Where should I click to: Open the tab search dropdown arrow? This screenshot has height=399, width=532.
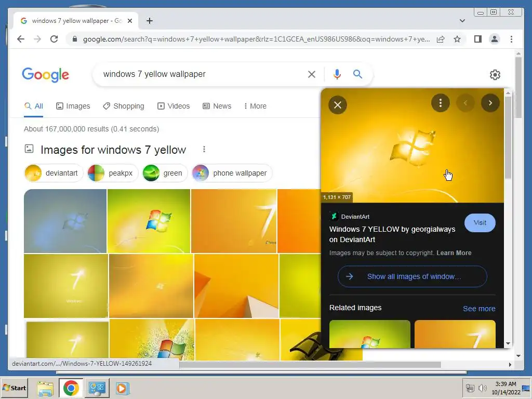pyautogui.click(x=462, y=21)
